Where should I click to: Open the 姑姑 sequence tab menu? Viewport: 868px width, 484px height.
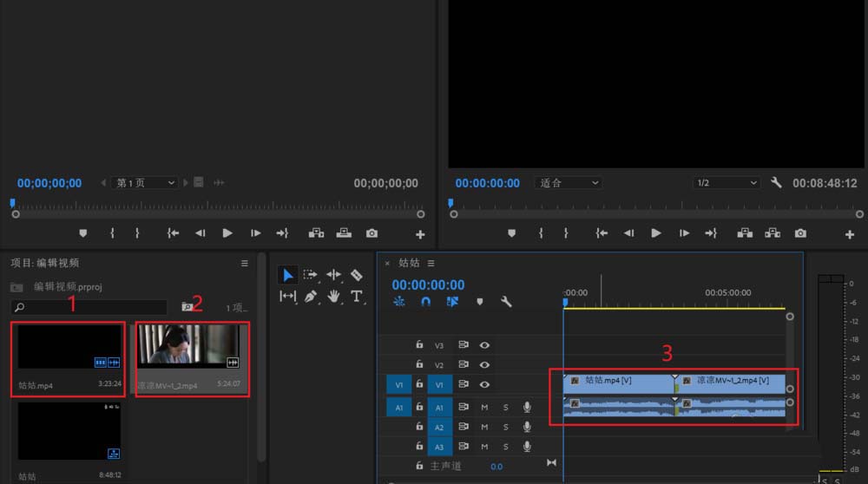[x=431, y=264]
